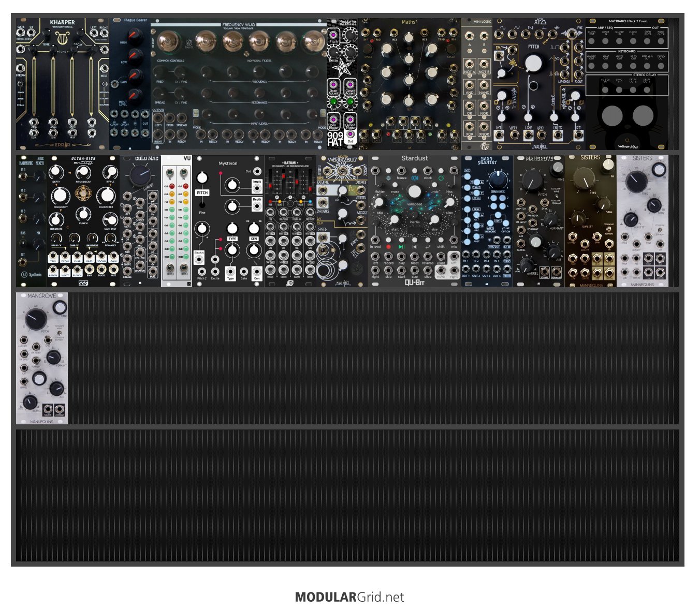Click Matriarch KB GATE OUT jack
Viewport: 700px width, 608px height.
[592, 66]
